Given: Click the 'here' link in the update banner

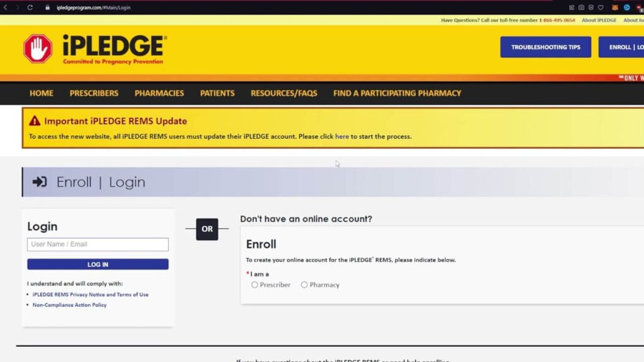Looking at the screenshot, I should click(x=342, y=136).
